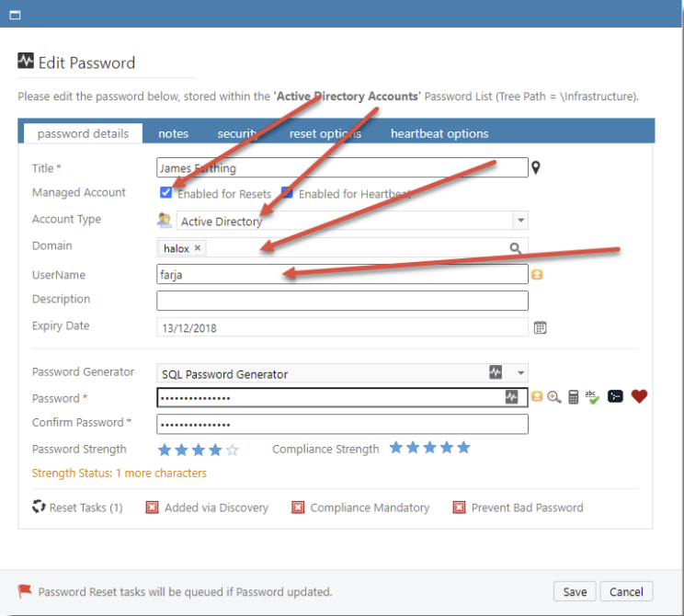Viewport: 684px width, 616px height.
Task: Click the red heart heartbeat icon
Action: [x=639, y=396]
